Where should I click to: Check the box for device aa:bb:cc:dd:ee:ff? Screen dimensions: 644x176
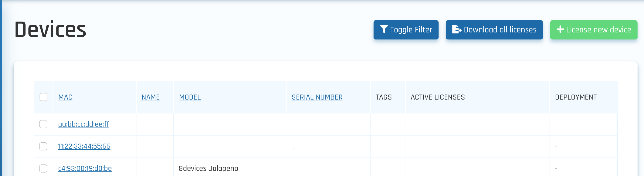click(43, 124)
